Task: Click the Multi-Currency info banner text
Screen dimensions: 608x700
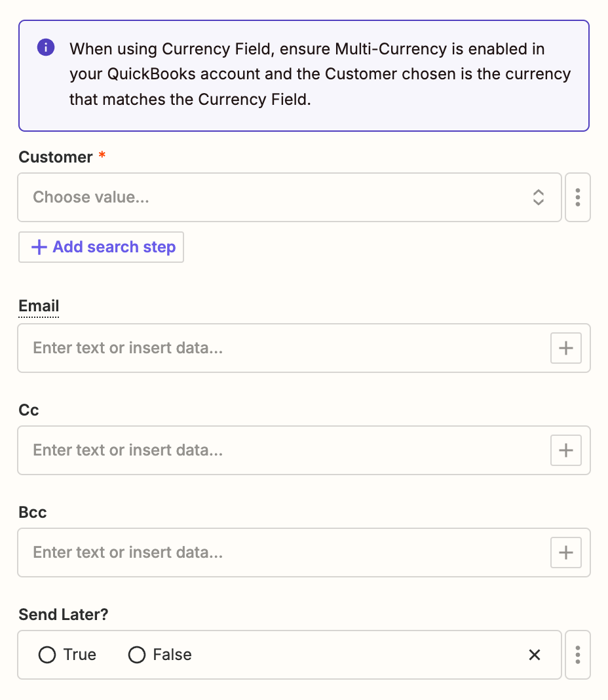Action: [320, 74]
